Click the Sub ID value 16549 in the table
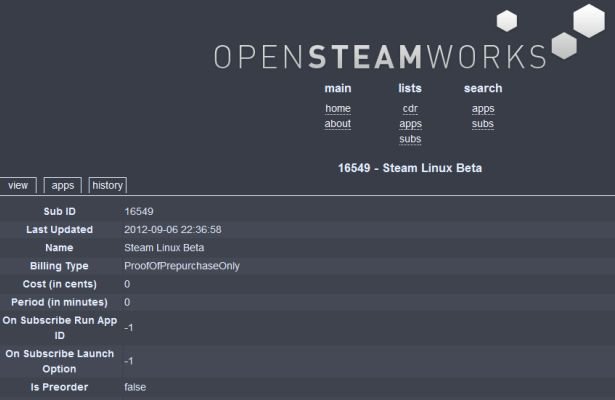The width and height of the screenshot is (615, 400). pos(139,212)
